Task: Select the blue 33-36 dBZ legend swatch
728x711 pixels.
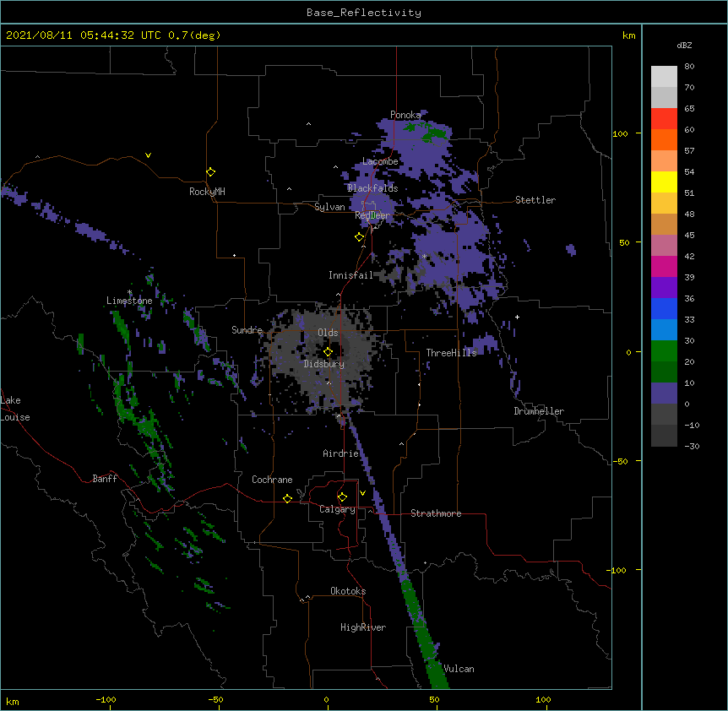Action: tap(664, 308)
